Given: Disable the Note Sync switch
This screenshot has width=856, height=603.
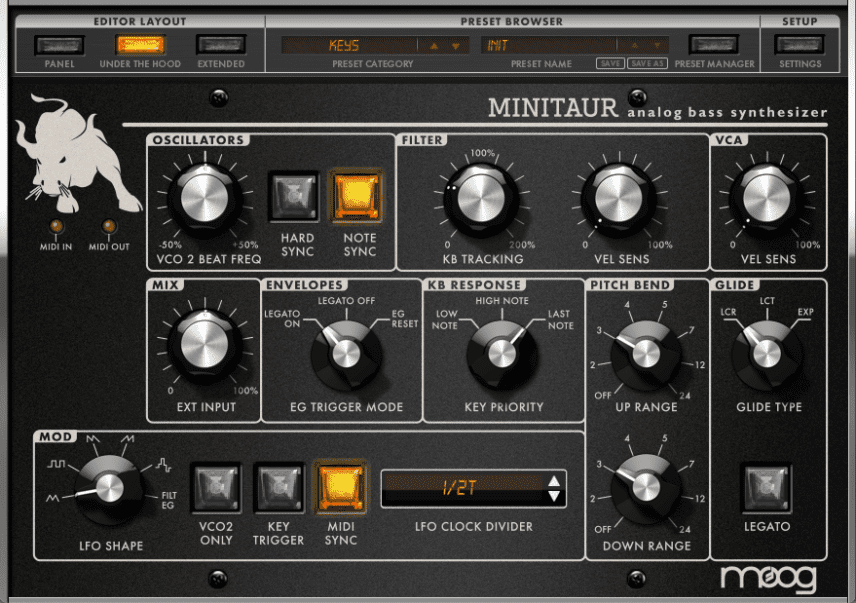Looking at the screenshot, I should [x=355, y=197].
